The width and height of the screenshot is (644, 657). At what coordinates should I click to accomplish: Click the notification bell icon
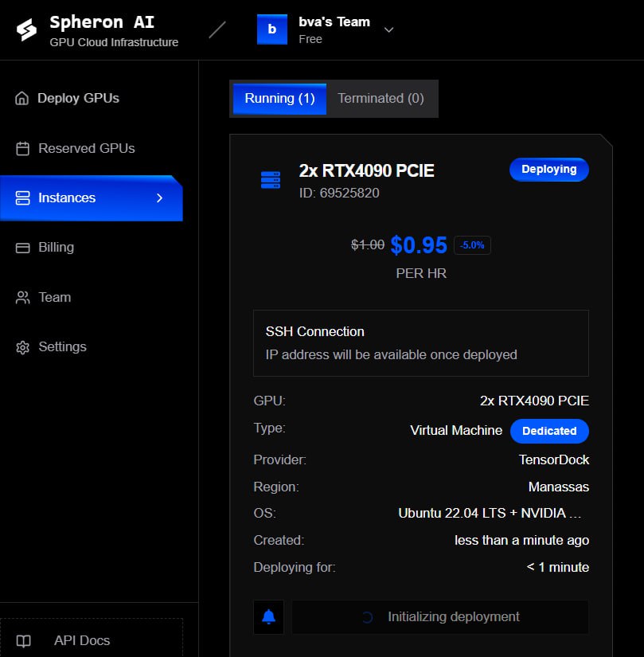[x=268, y=617]
